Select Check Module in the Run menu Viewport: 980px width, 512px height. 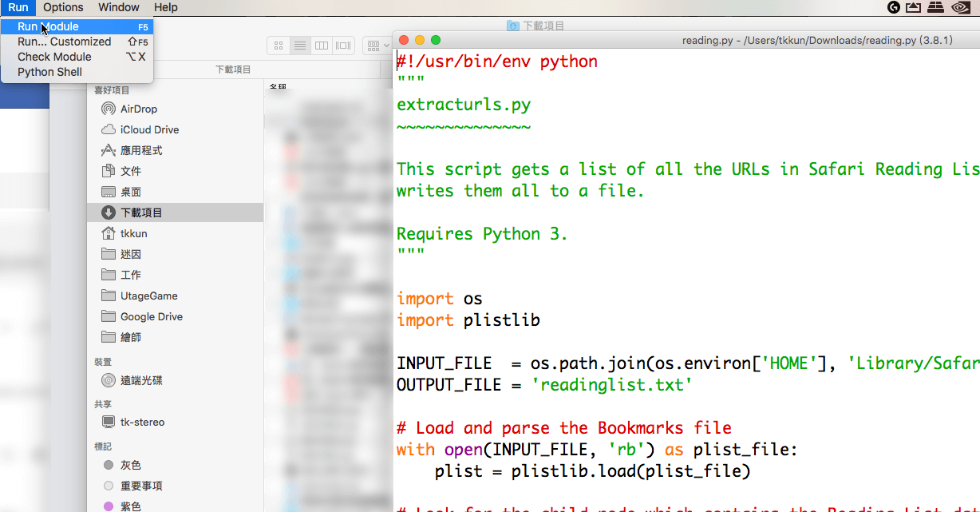pyautogui.click(x=77, y=57)
